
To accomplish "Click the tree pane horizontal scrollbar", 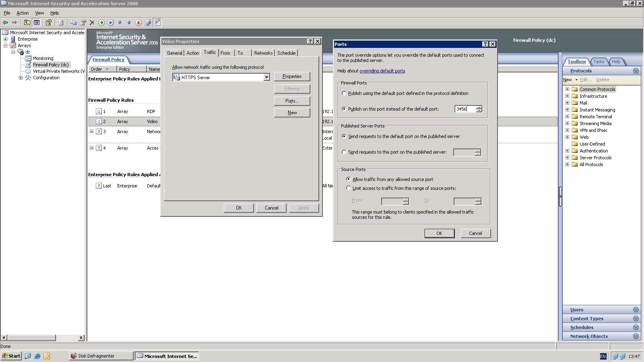I will pos(43,337).
